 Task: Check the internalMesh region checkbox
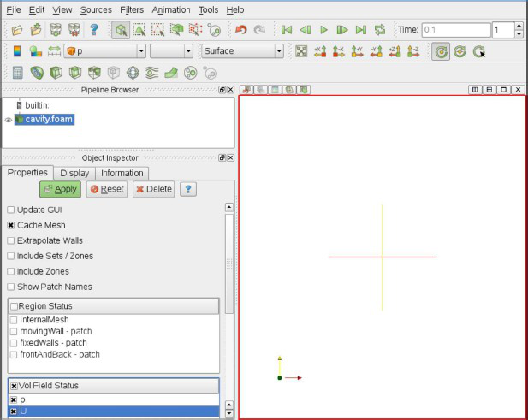pyautogui.click(x=14, y=319)
